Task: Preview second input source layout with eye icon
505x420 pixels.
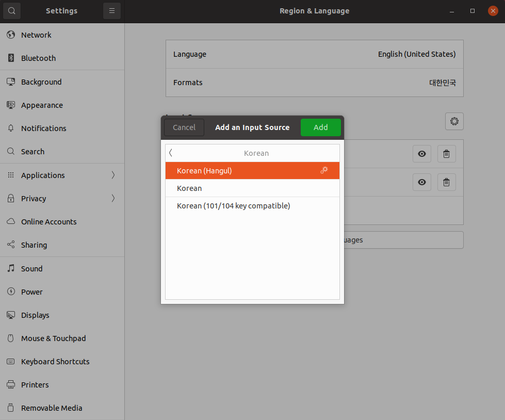Action: (x=421, y=182)
